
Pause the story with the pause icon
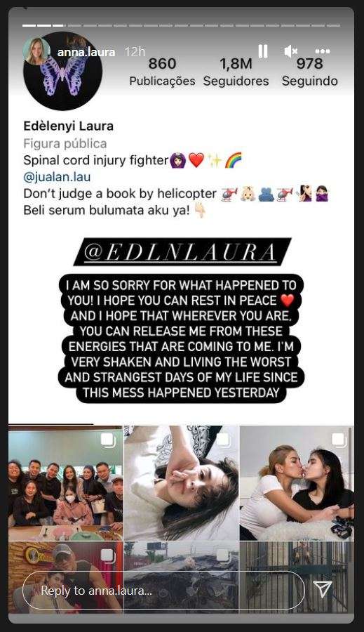point(263,51)
